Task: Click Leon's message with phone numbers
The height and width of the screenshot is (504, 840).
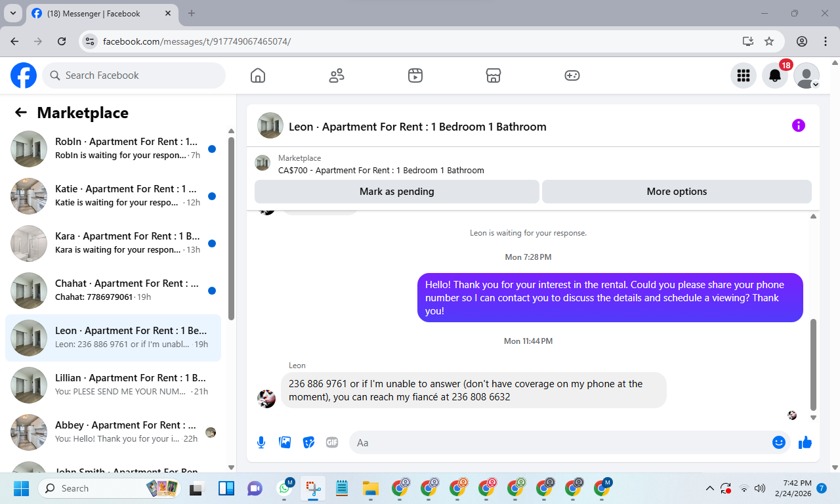Action: 473,390
